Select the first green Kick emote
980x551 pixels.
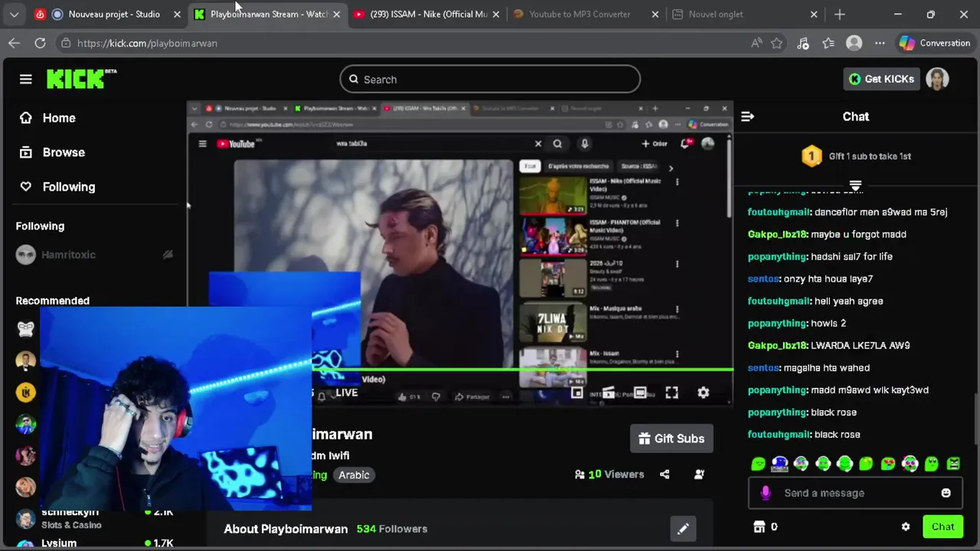pos(758,463)
